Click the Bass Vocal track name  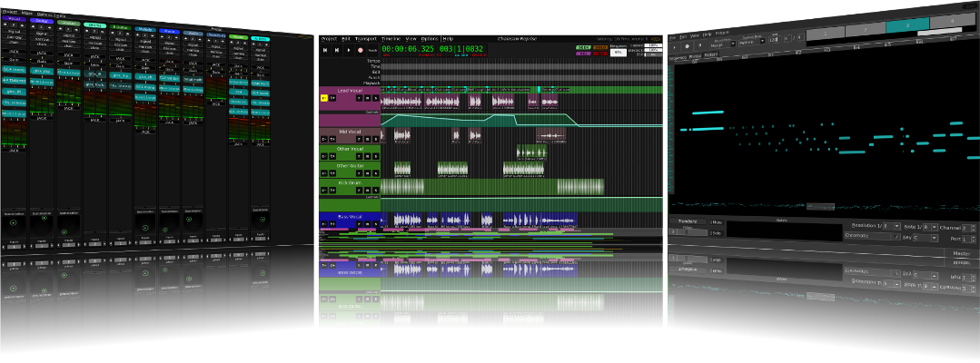coord(350,216)
